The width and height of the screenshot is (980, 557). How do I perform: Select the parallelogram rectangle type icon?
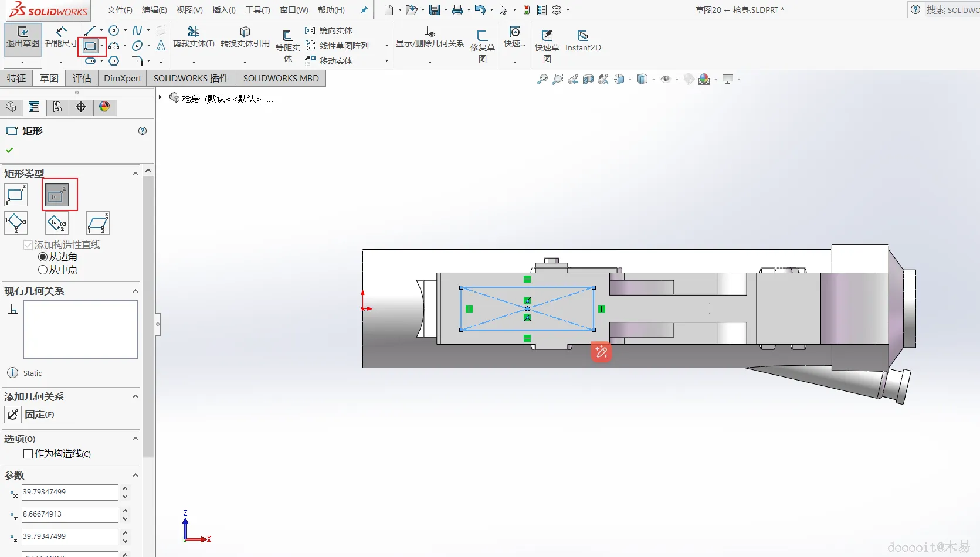97,223
